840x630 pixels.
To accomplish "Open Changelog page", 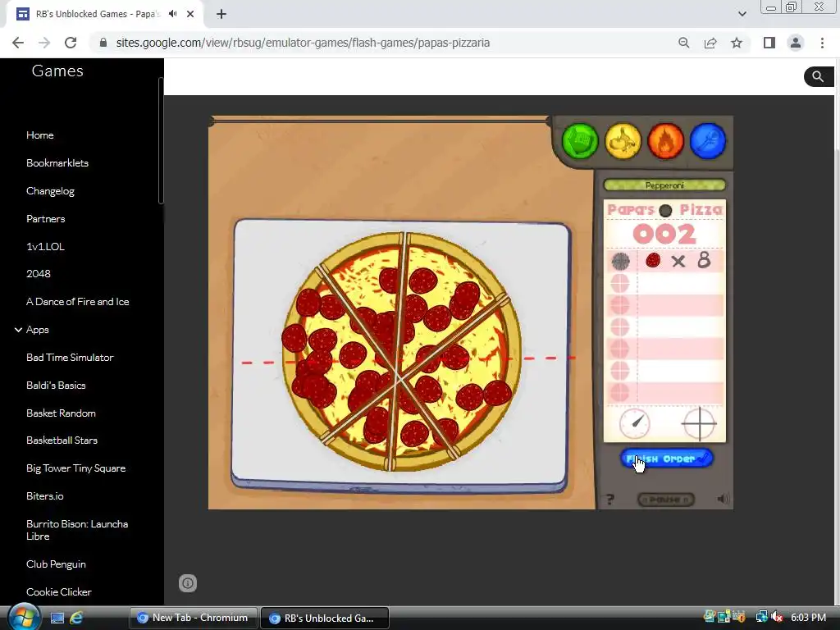I will pos(50,191).
